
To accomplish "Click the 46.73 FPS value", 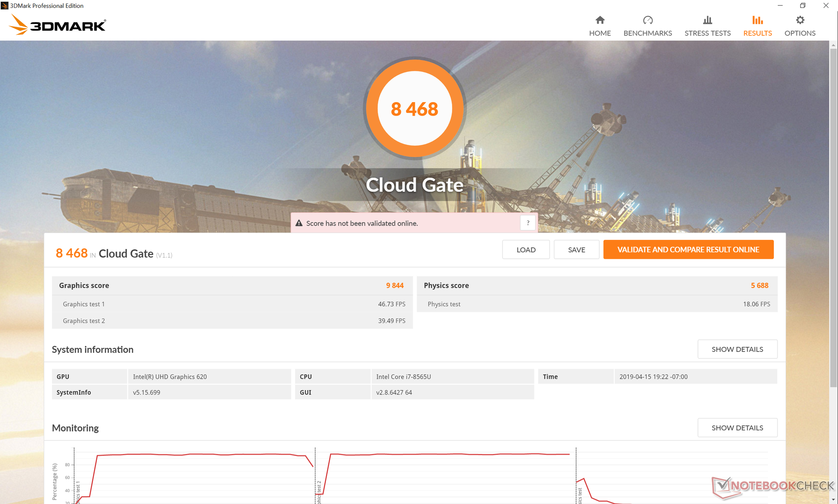I will (x=392, y=304).
